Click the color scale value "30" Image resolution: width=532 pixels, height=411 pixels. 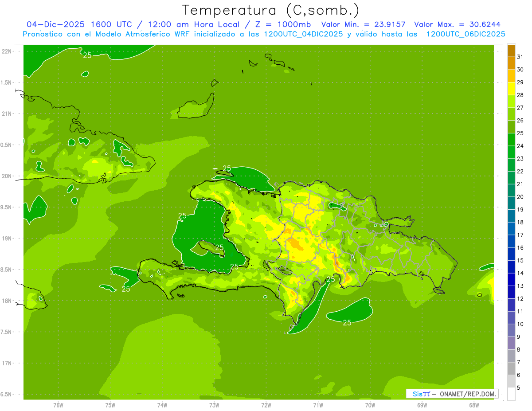(520, 70)
